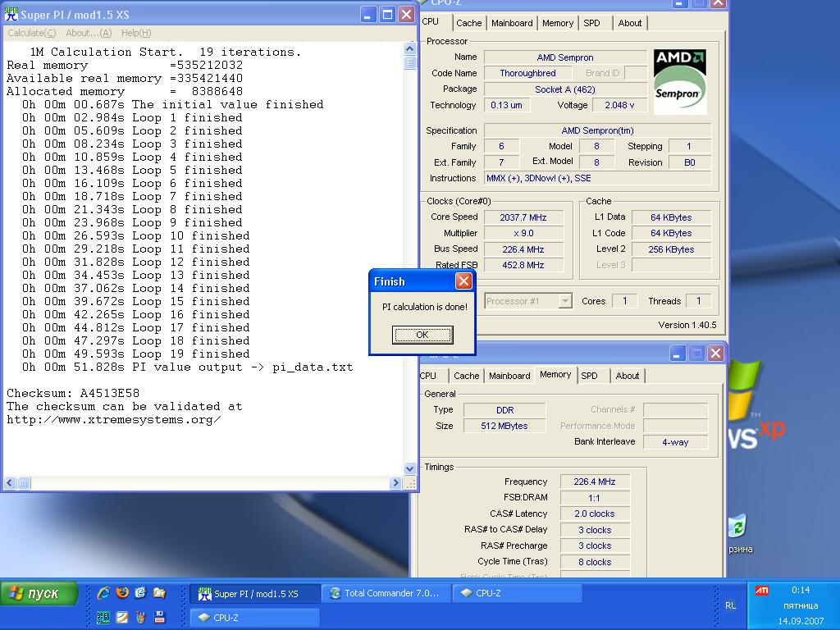Screen dimensions: 840x630
Task: Expand the Processor #1 selection dropdown
Action: 565,301
